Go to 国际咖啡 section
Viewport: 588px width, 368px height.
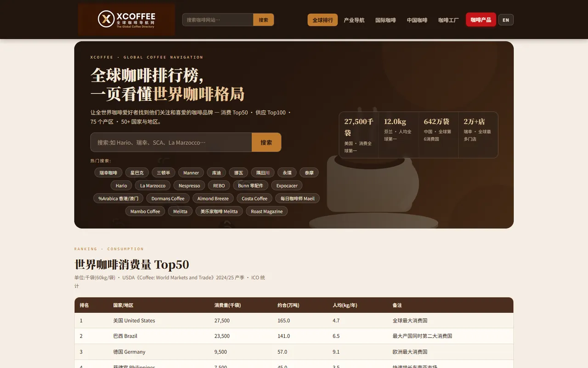(x=385, y=20)
